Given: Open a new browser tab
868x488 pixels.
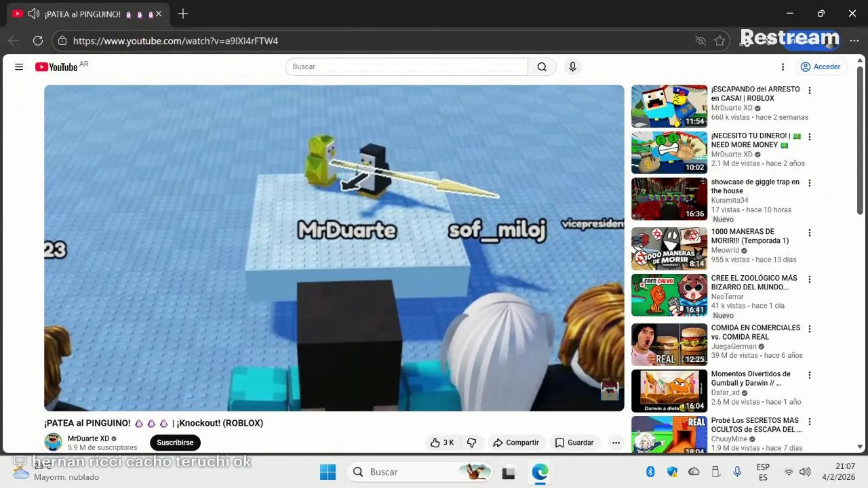Looking at the screenshot, I should (x=182, y=14).
